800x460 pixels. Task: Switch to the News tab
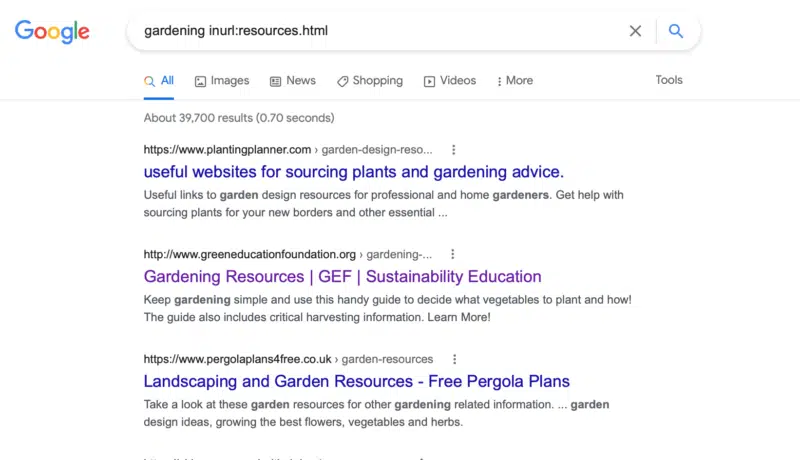pos(293,81)
